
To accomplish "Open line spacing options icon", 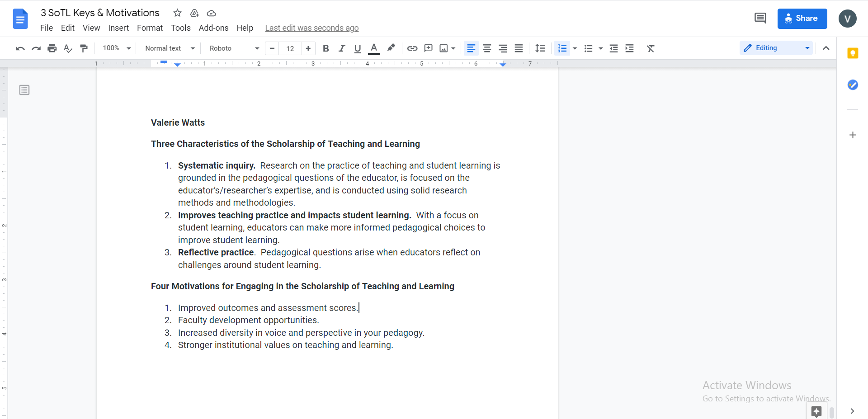I will click(x=540, y=48).
